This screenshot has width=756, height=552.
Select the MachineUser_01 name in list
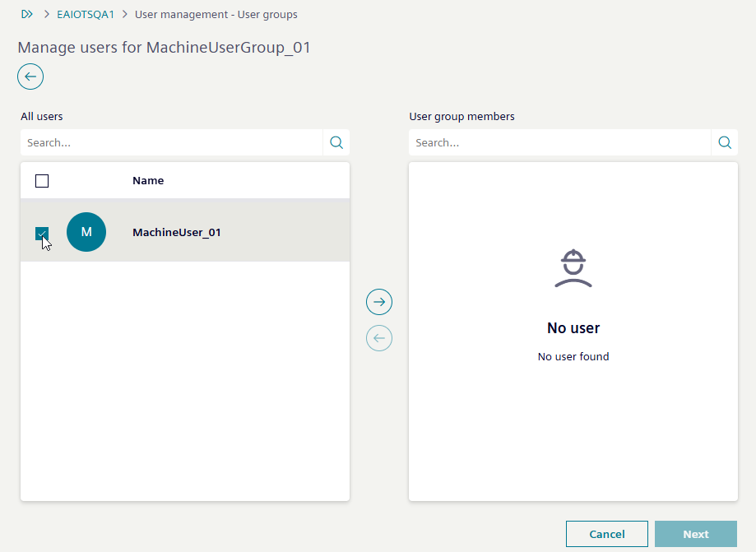(x=177, y=233)
